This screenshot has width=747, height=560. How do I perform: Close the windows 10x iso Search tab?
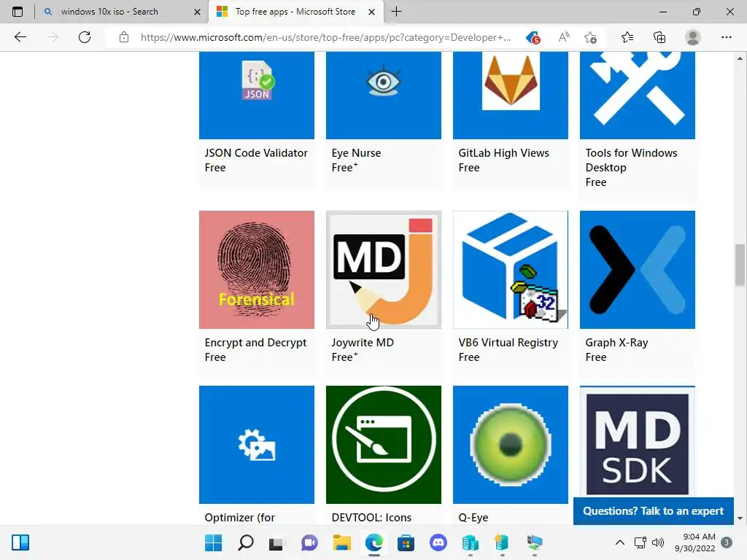[197, 12]
